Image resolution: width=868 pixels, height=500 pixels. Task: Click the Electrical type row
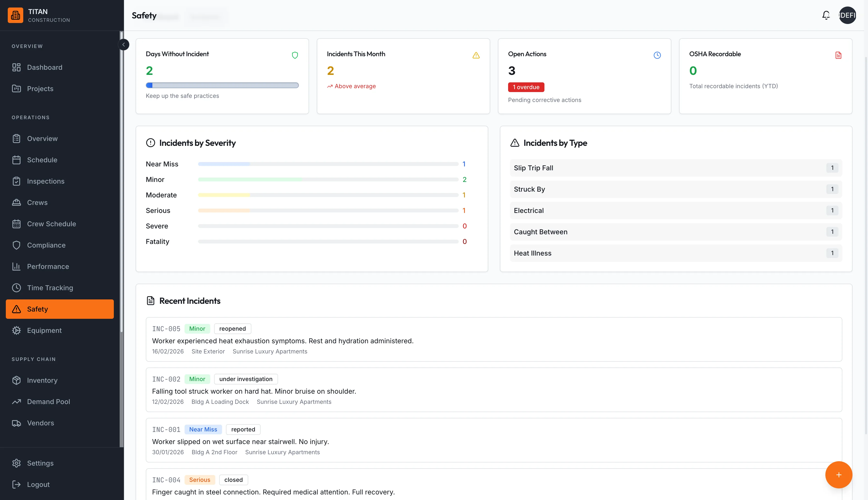[x=676, y=211]
